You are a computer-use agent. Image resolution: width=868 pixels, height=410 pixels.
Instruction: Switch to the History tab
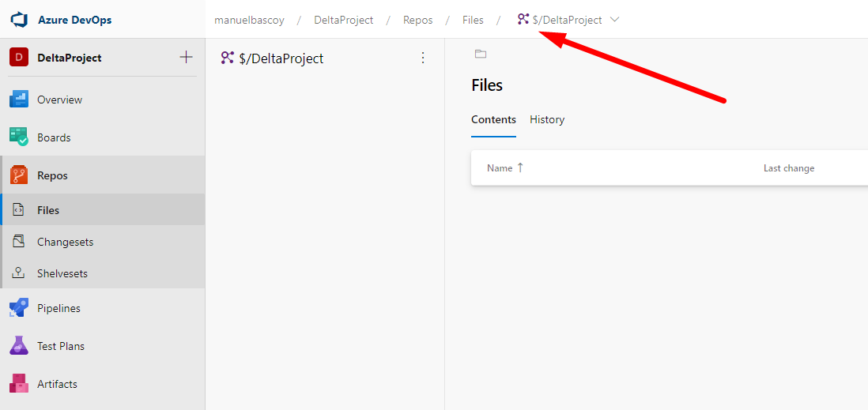[x=547, y=120]
